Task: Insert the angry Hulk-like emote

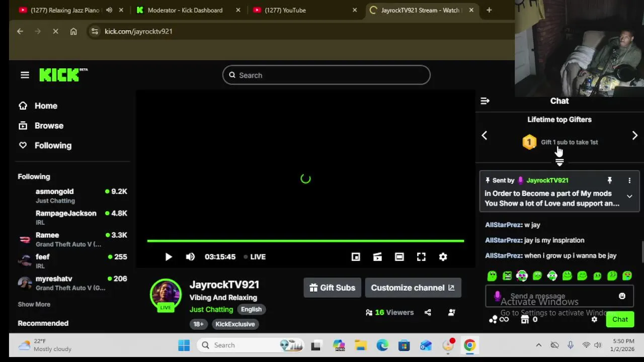Action: 507,276
